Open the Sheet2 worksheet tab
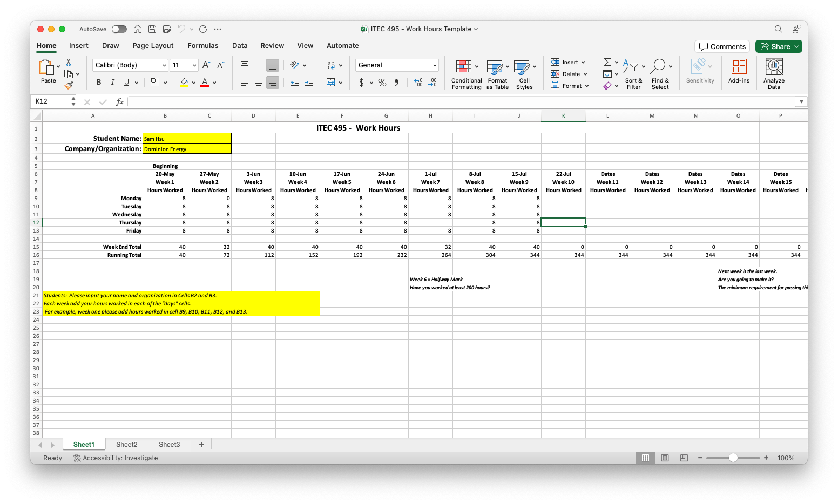This screenshot has width=838, height=504. (x=126, y=445)
